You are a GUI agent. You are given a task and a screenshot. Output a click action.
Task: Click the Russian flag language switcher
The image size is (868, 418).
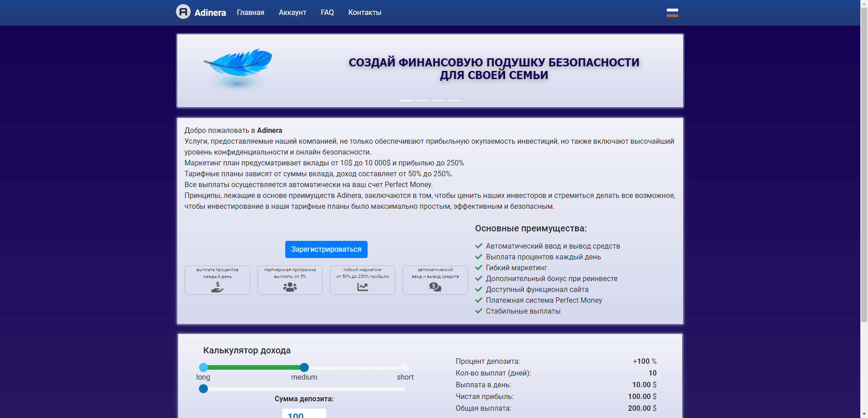pos(672,12)
